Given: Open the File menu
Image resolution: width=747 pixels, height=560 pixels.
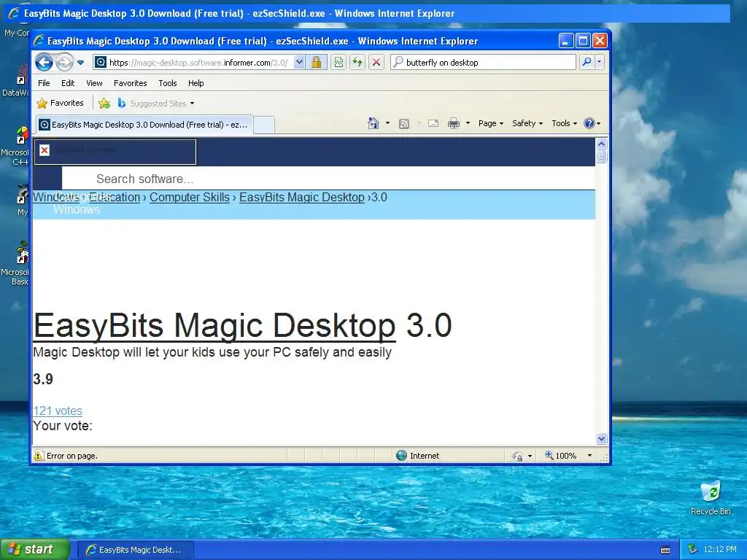Looking at the screenshot, I should 44,83.
